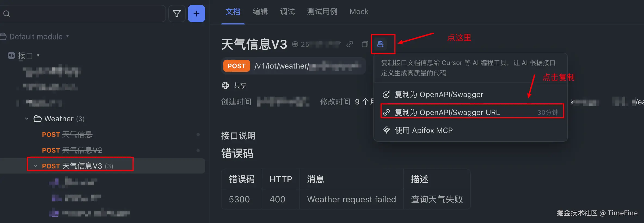Click the blue plus add button
Image resolution: width=644 pixels, height=223 pixels.
197,14
